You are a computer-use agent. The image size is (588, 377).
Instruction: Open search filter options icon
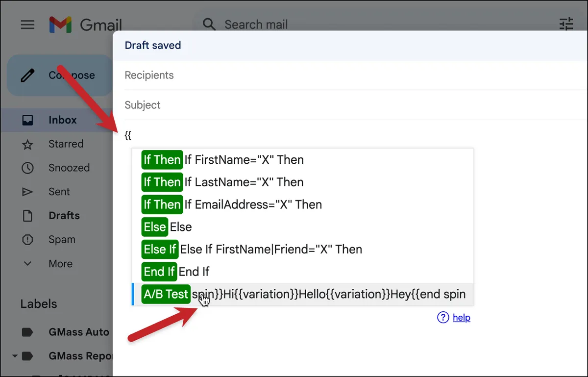pyautogui.click(x=566, y=24)
